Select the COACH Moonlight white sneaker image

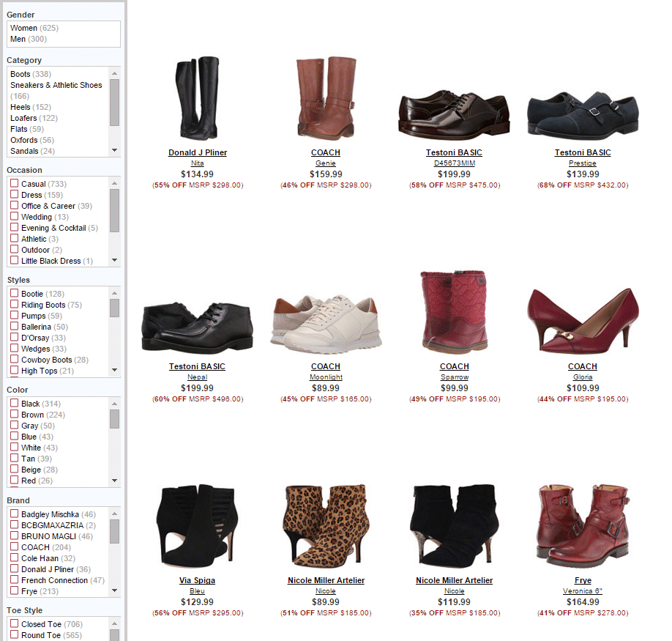(326, 321)
